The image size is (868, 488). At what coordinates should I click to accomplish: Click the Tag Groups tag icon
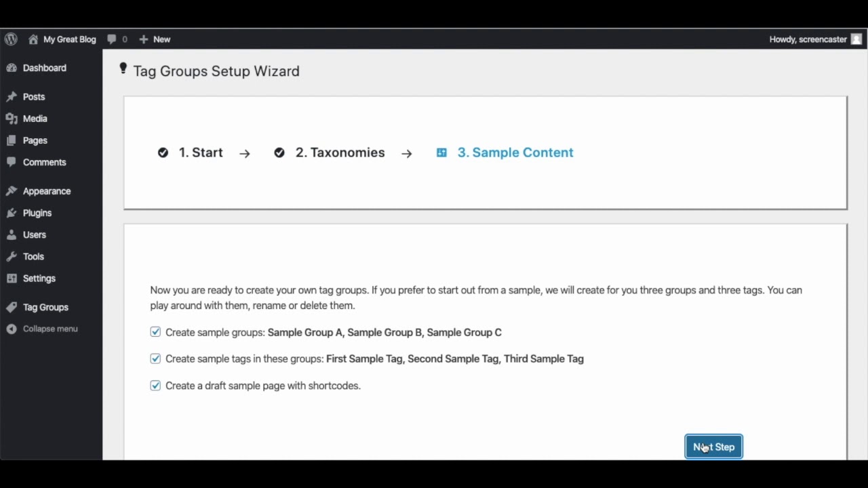tap(12, 307)
